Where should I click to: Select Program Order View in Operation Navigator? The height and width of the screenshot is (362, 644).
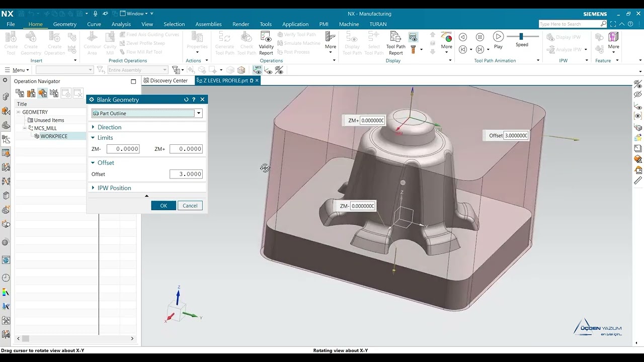(x=20, y=93)
